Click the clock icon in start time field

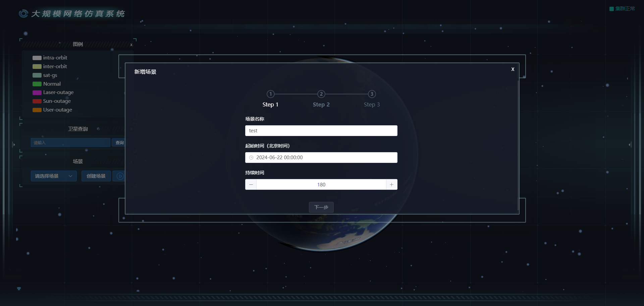251,158
